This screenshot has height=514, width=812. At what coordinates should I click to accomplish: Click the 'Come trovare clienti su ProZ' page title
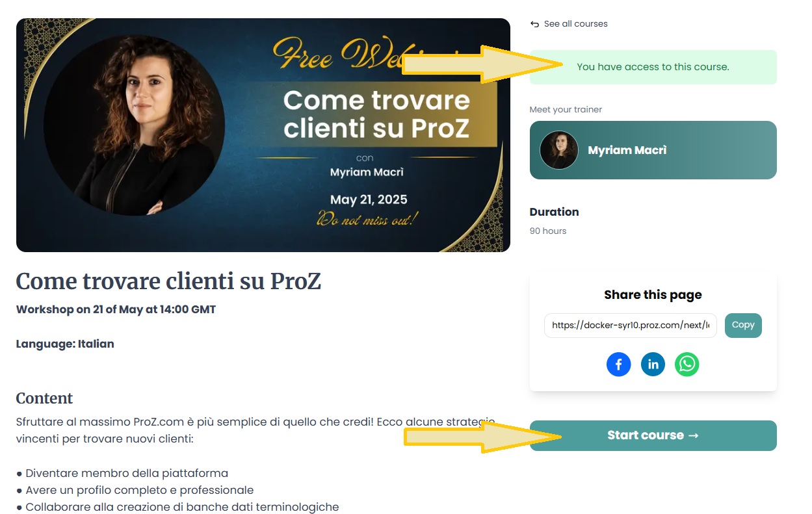click(168, 281)
